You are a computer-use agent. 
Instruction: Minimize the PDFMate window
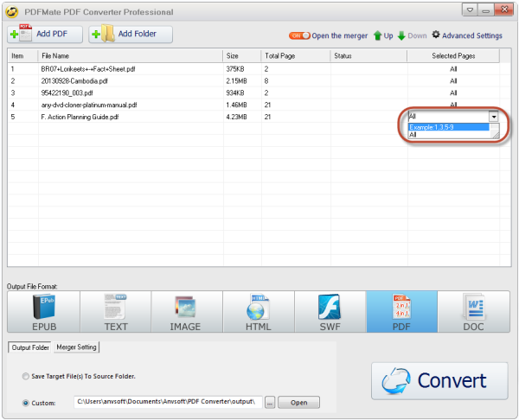click(x=485, y=10)
